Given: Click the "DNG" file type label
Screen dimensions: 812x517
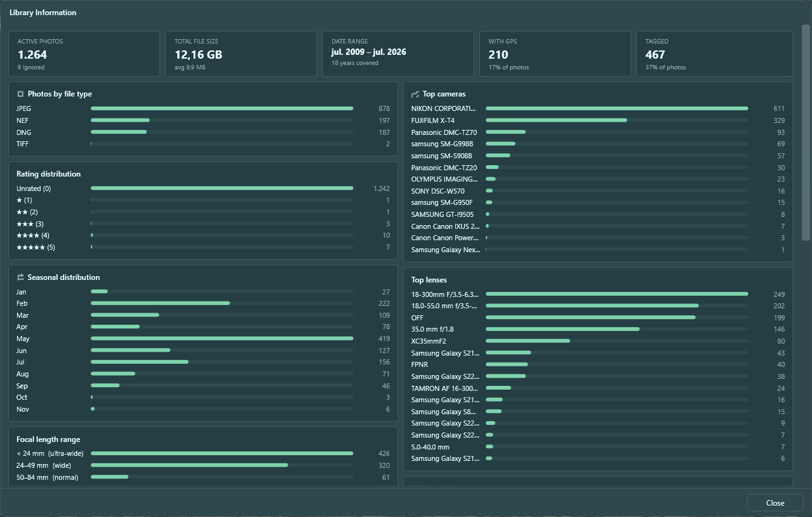Looking at the screenshot, I should point(23,132).
